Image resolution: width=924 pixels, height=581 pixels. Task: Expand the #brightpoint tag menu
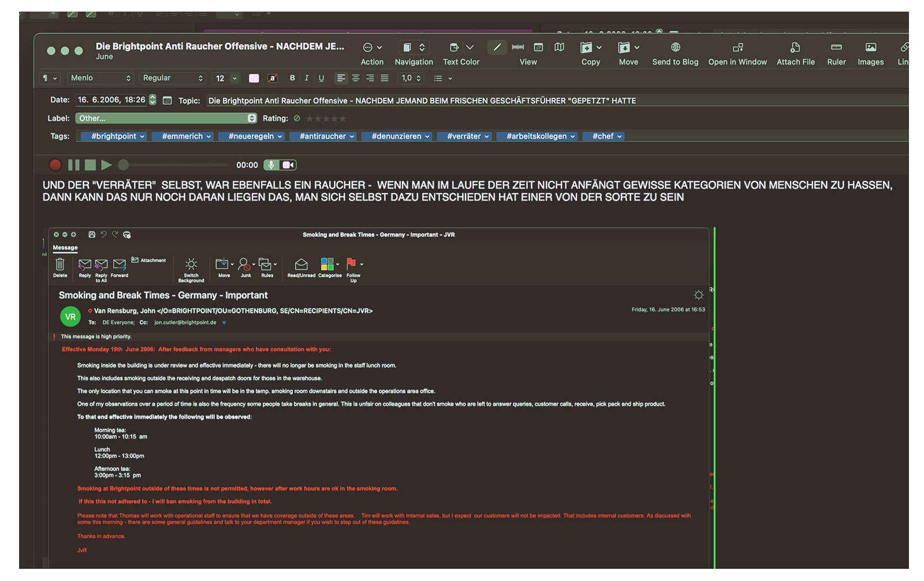[x=142, y=136]
